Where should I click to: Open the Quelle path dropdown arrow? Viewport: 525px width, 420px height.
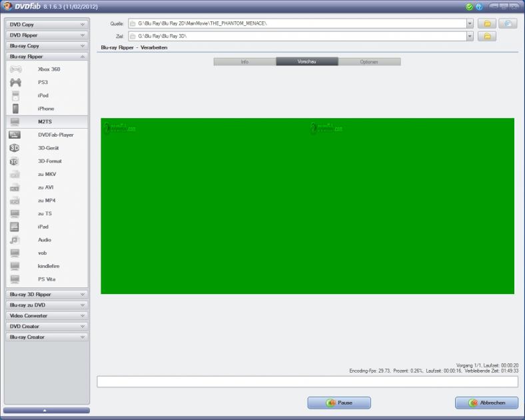click(470, 23)
